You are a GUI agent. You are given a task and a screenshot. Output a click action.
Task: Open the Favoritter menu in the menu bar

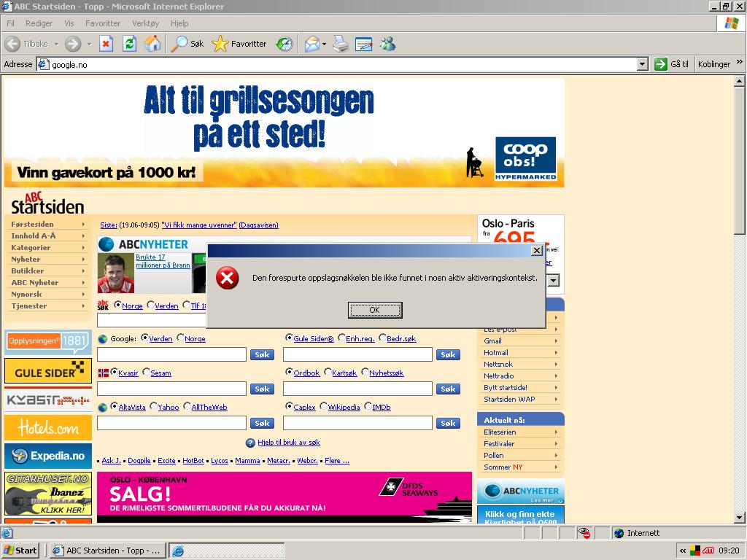click(103, 23)
